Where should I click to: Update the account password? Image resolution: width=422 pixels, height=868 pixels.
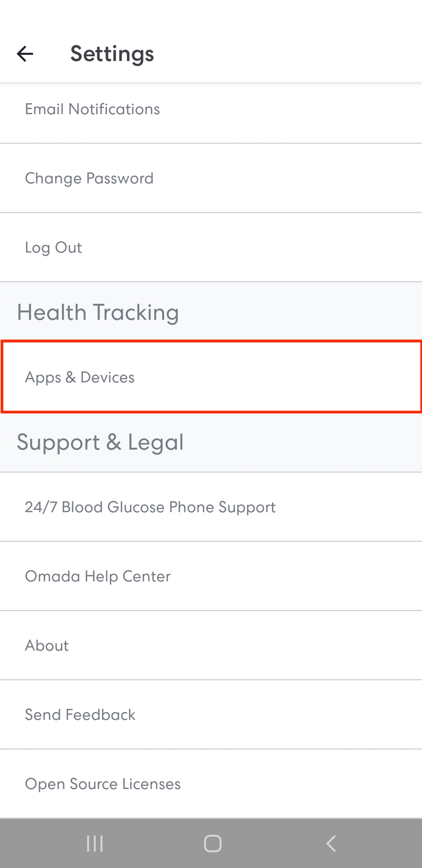[211, 178]
